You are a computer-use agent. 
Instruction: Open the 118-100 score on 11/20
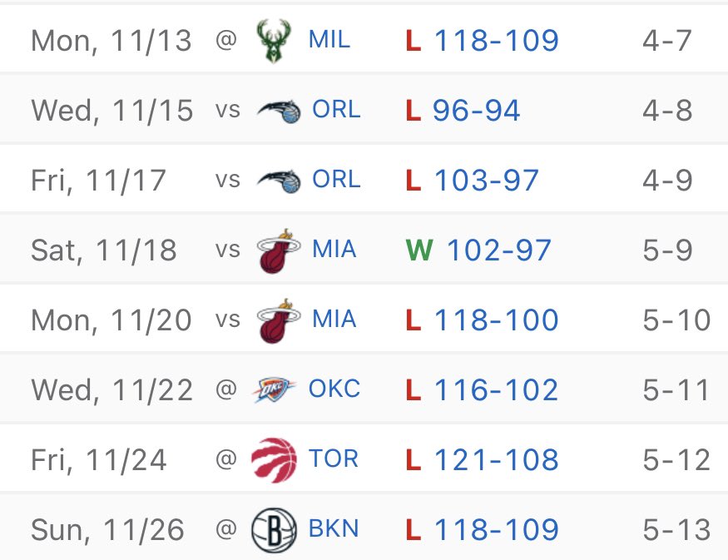pos(497,320)
